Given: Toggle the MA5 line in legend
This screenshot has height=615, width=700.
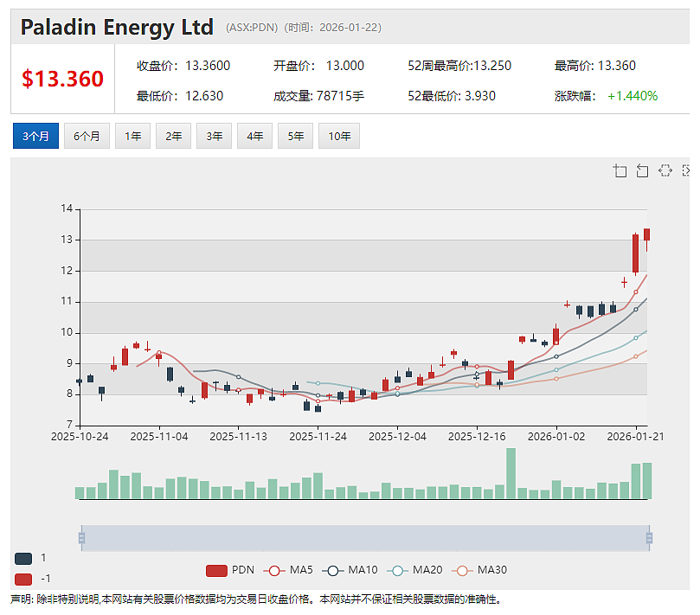Looking at the screenshot, I should pos(288,570).
